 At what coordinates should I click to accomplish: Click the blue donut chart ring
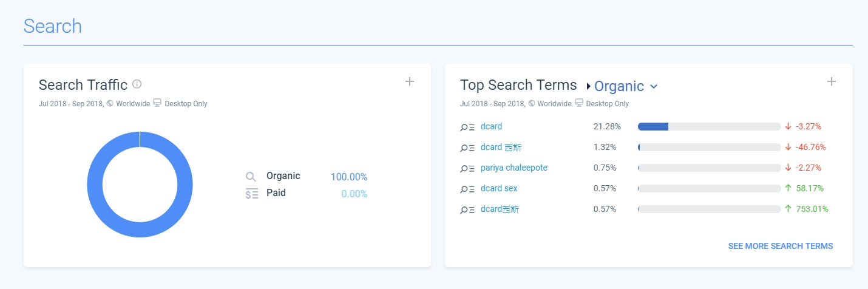pyautogui.click(x=95, y=184)
